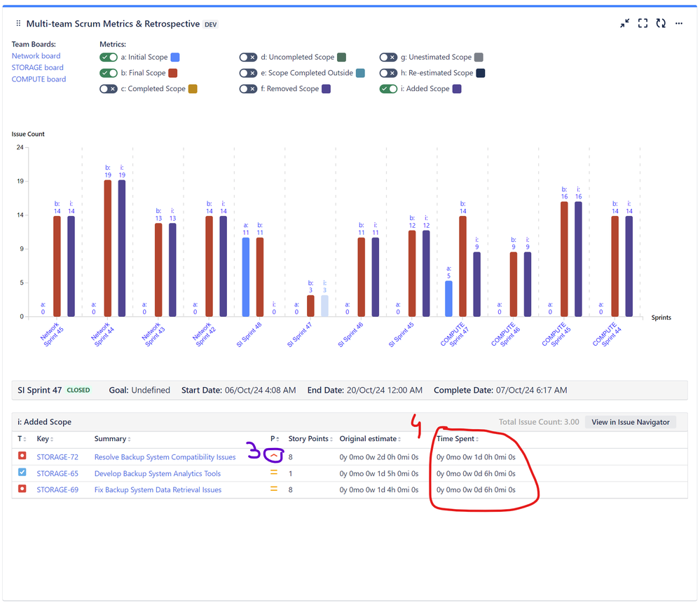The height and width of the screenshot is (603, 700).
Task: Open issue key STORAGE-69
Action: tap(57, 490)
